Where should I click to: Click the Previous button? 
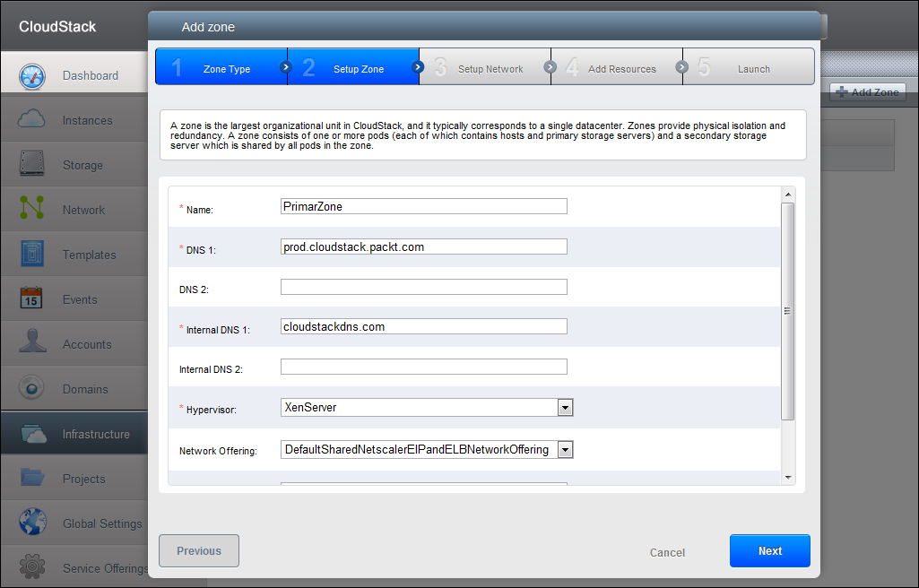(199, 551)
